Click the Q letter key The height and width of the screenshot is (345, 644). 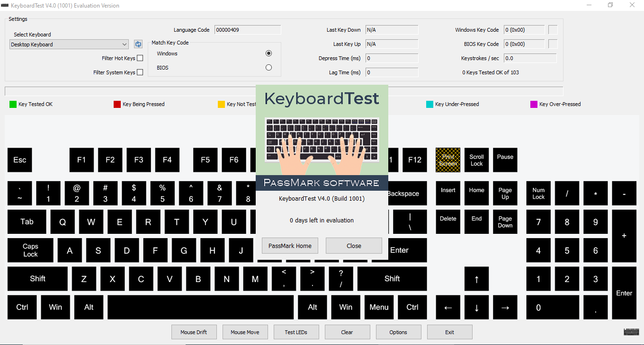[63, 221]
